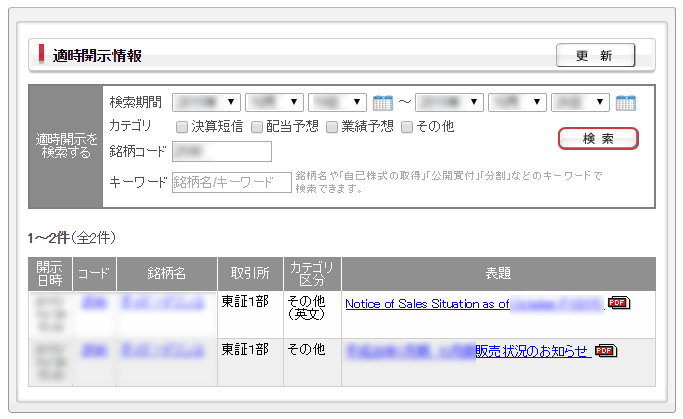
Task: Open the end date calendar picker
Action: pos(626,102)
